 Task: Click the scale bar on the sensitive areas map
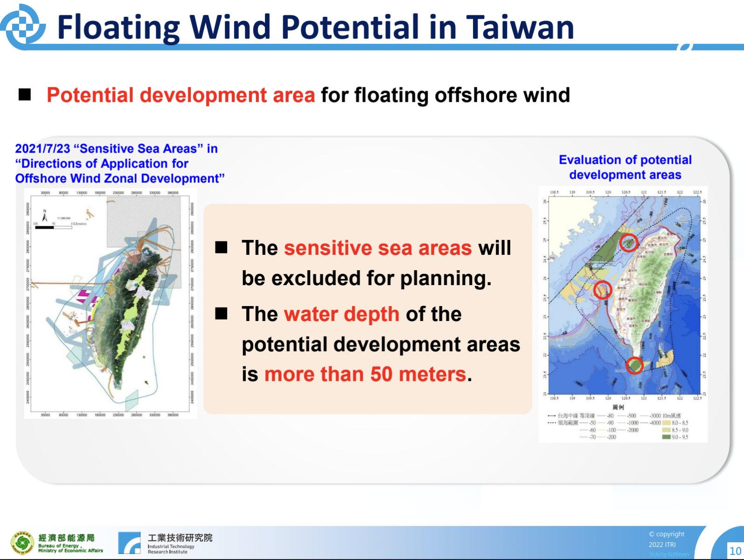tap(53, 227)
